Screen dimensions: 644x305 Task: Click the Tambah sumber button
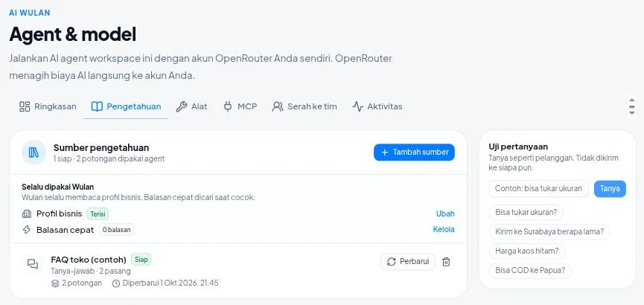pos(414,152)
